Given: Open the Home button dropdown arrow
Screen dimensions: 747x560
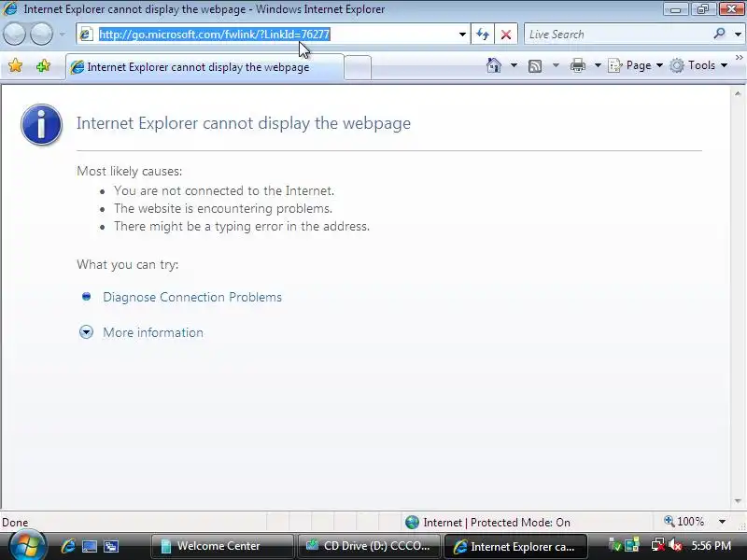Looking at the screenshot, I should click(514, 65).
